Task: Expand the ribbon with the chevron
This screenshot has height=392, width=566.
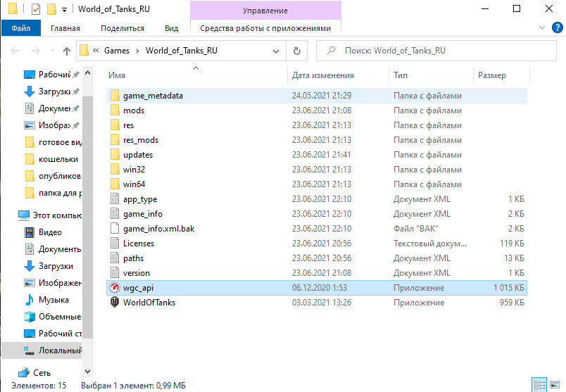Action: [542, 27]
